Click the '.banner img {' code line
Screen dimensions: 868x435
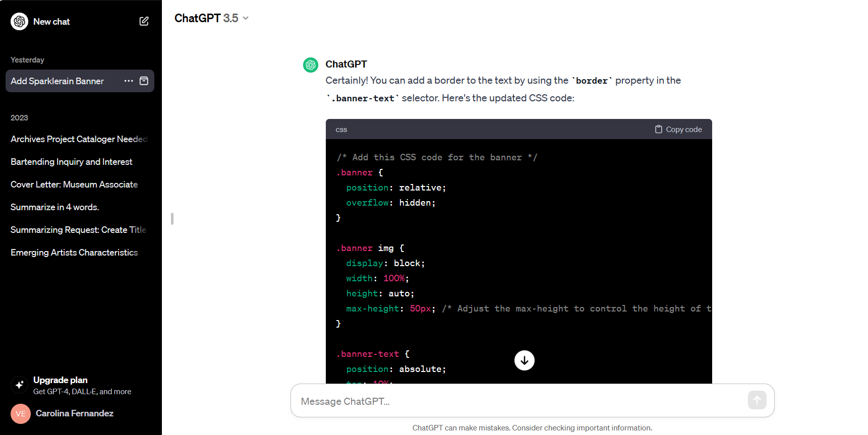pos(370,248)
